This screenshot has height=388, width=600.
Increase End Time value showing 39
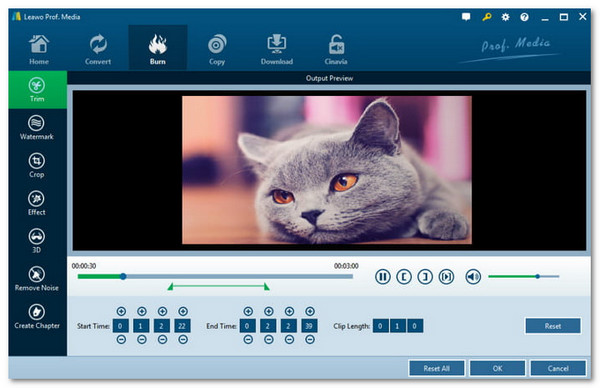310,311
